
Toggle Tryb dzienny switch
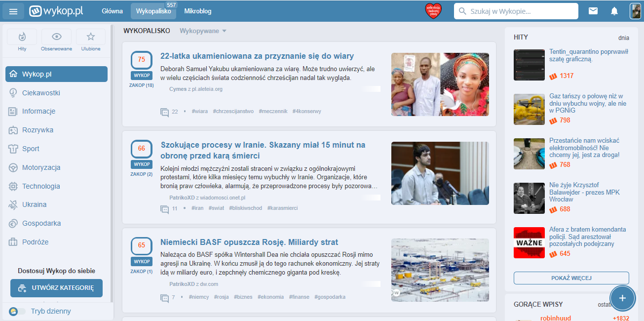click(x=17, y=311)
